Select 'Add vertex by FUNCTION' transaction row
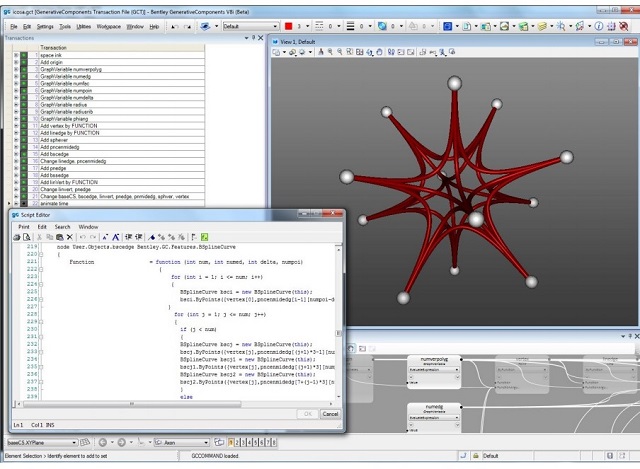This screenshot has width=640, height=469. point(70,127)
